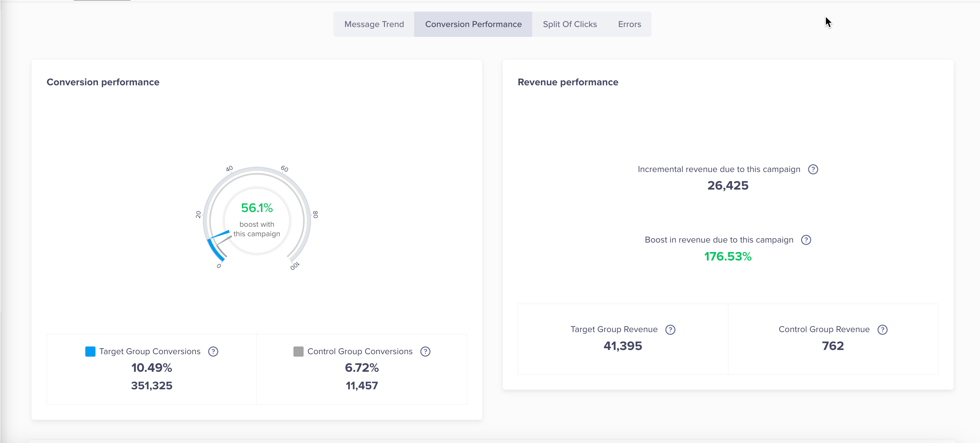Select the Split Of Clicks tab
Screen dimensions: 980x443
[569, 24]
